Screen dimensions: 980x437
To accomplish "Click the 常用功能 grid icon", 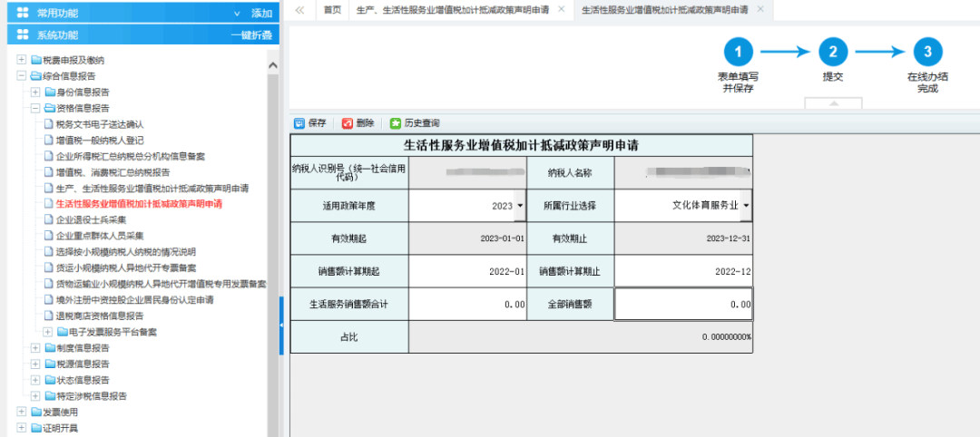I will tap(23, 13).
